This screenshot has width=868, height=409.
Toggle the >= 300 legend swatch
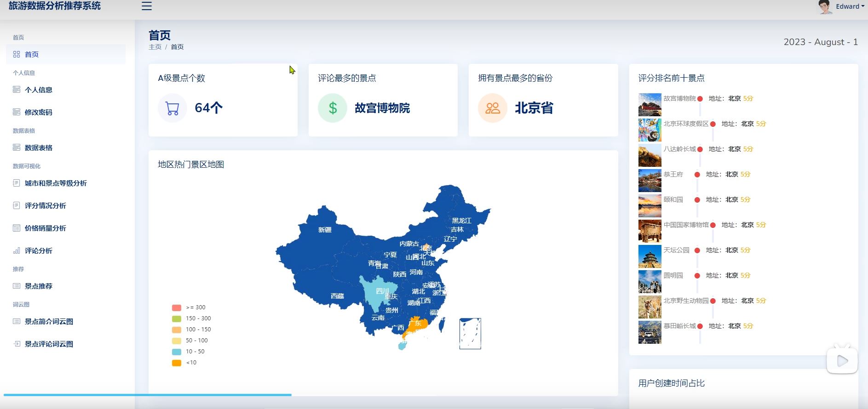point(177,307)
